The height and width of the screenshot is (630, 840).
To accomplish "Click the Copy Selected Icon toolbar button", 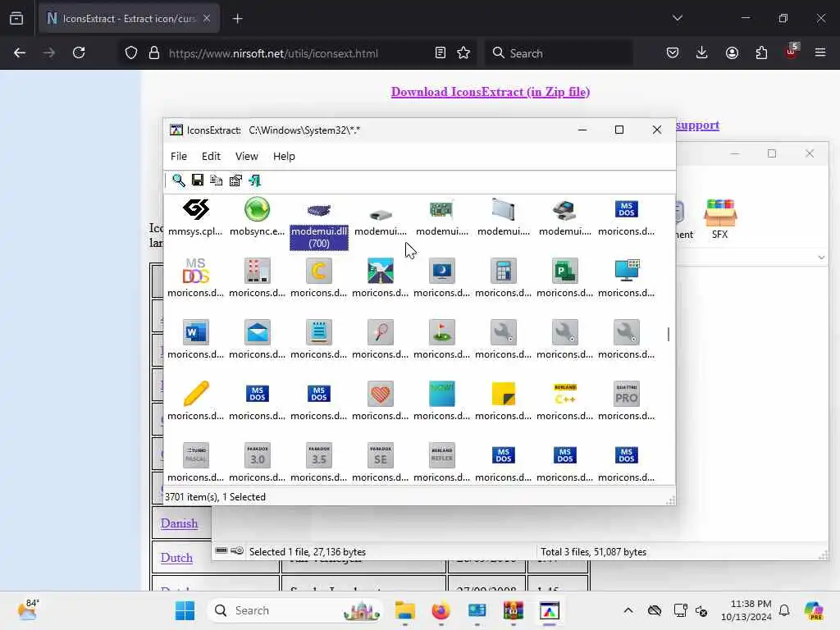I will [x=217, y=180].
